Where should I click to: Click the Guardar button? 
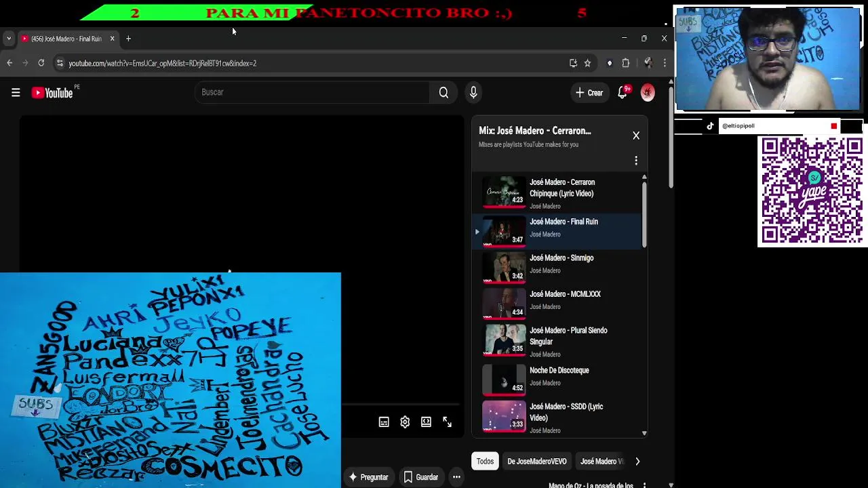(x=421, y=477)
